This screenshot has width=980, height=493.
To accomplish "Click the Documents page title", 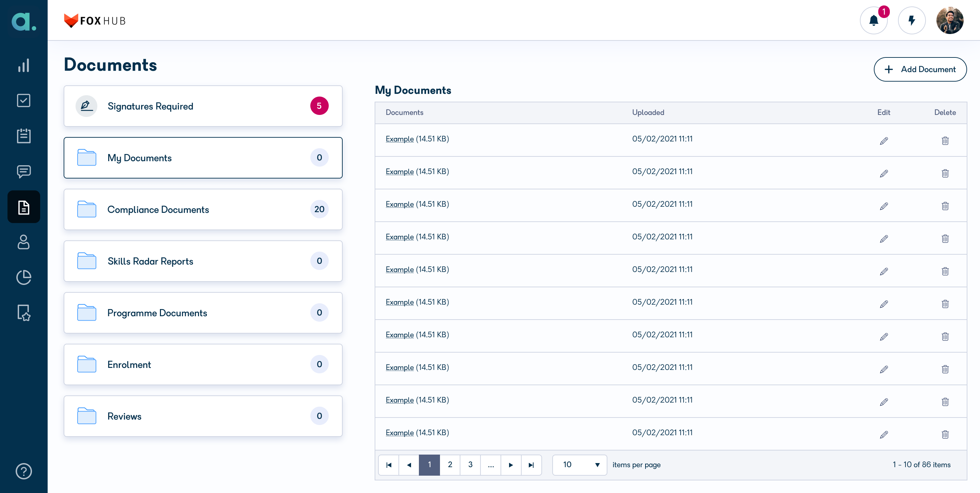I will 110,65.
